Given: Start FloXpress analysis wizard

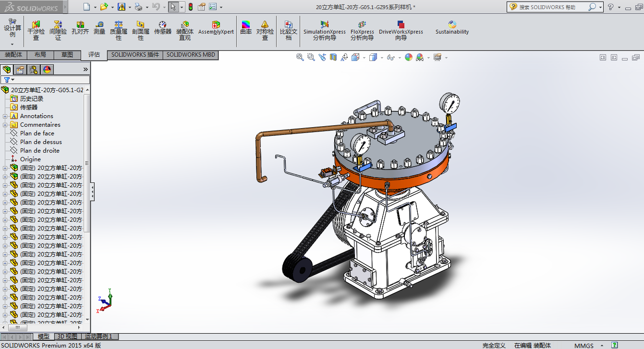Looking at the screenshot, I should (x=362, y=30).
